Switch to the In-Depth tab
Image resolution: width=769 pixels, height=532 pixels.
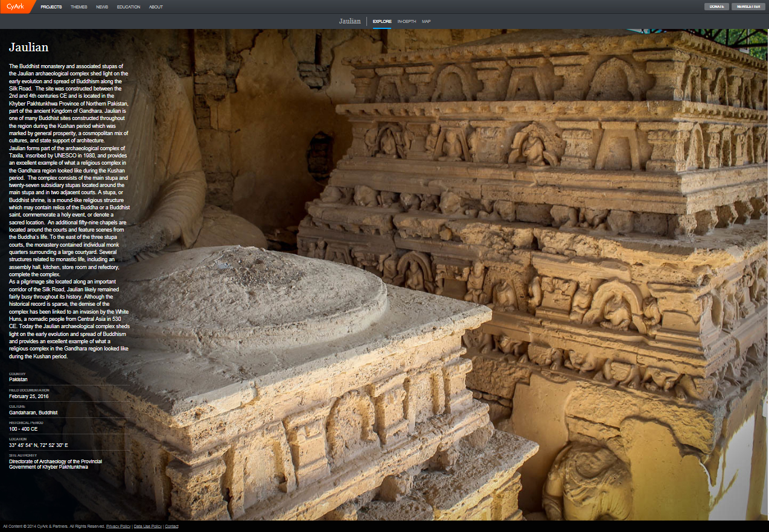coord(406,22)
